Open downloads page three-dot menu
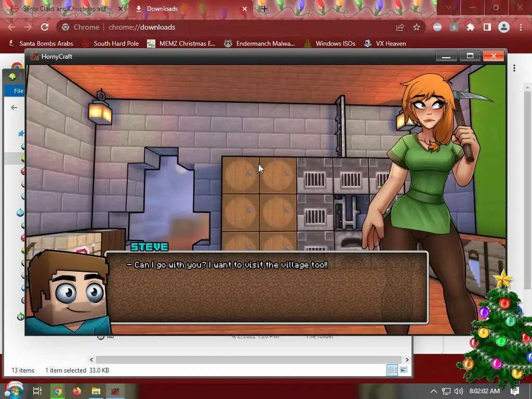 click(x=514, y=68)
